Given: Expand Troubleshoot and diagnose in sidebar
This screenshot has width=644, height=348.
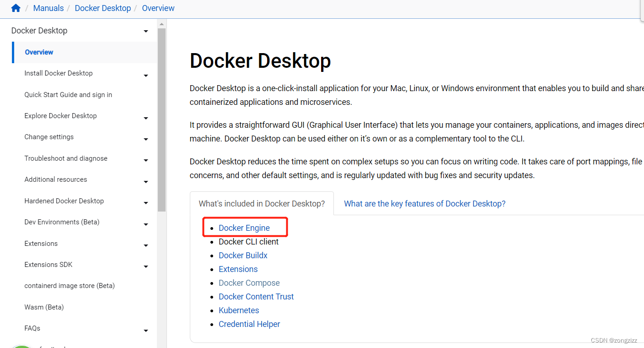Looking at the screenshot, I should tap(145, 160).
